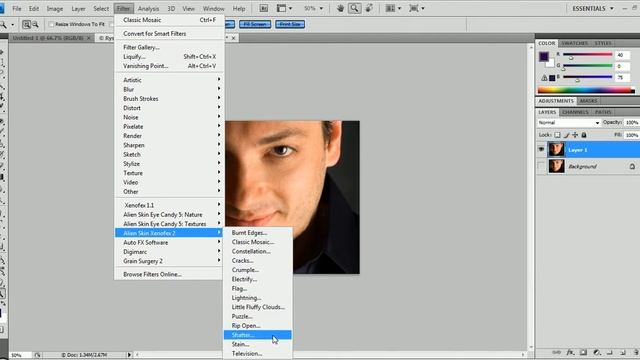Choose Shatter from Xenofex 2 submenu
Image resolution: width=640 pixels, height=360 pixels.
click(258, 335)
